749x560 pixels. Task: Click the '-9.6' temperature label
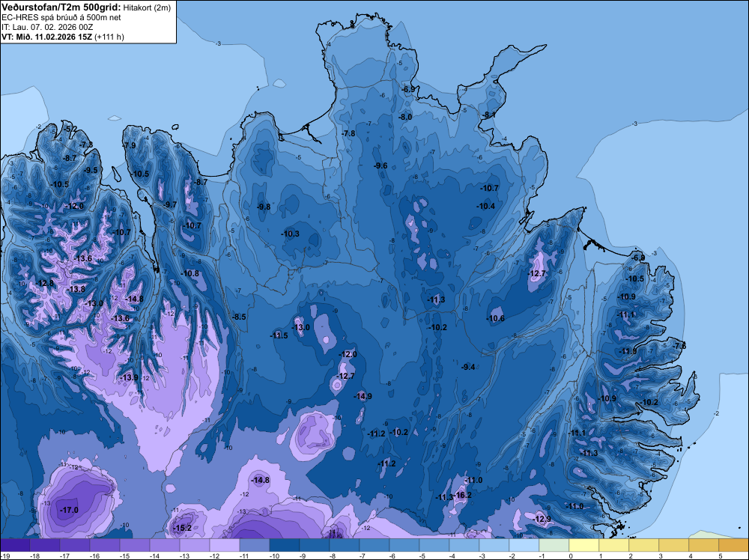380,165
